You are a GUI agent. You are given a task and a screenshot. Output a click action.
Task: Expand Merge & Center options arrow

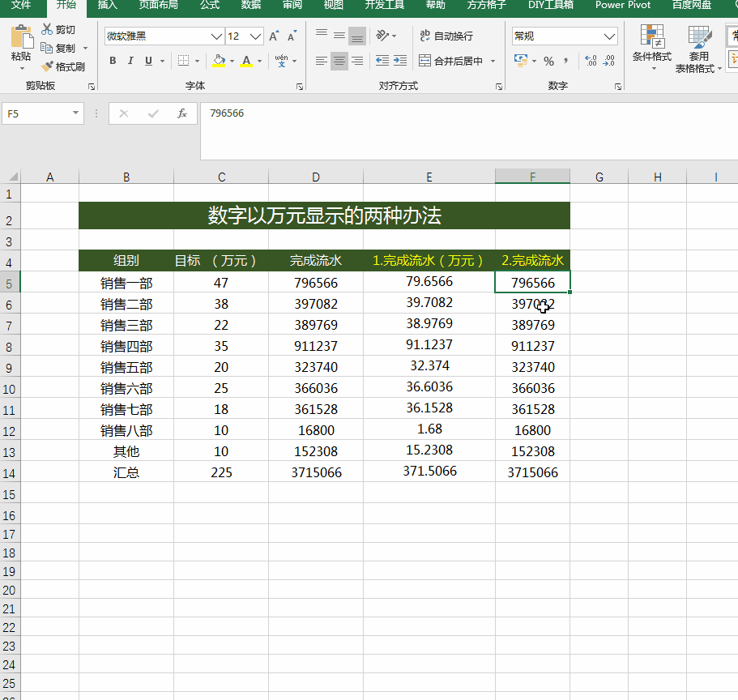coord(493,61)
